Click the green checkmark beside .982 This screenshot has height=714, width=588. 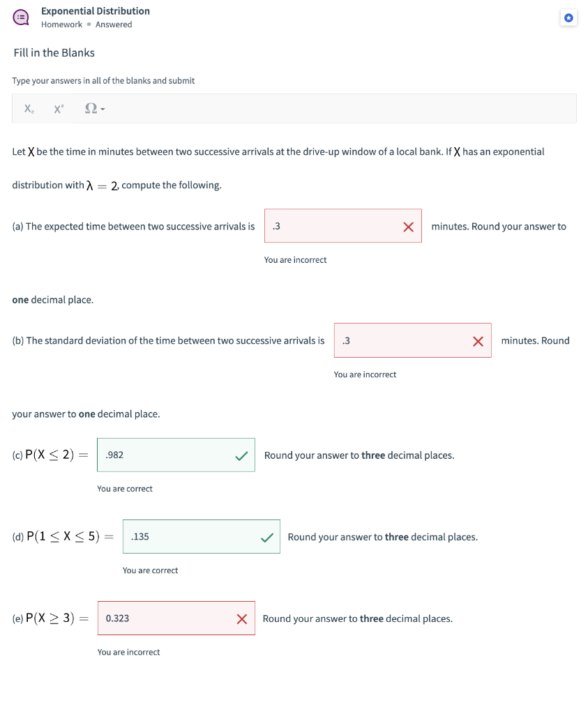242,455
